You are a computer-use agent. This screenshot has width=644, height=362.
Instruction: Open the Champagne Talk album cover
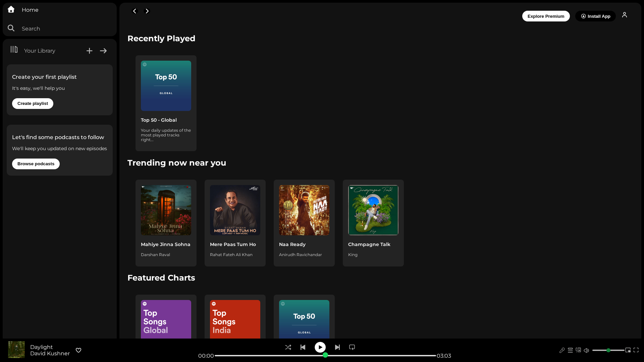[x=373, y=210]
